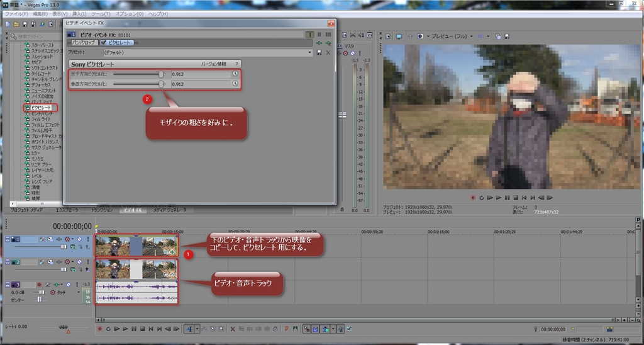This screenshot has height=345, width=644.
Task: Stop playback in the timeline transport
Action: [x=143, y=329]
